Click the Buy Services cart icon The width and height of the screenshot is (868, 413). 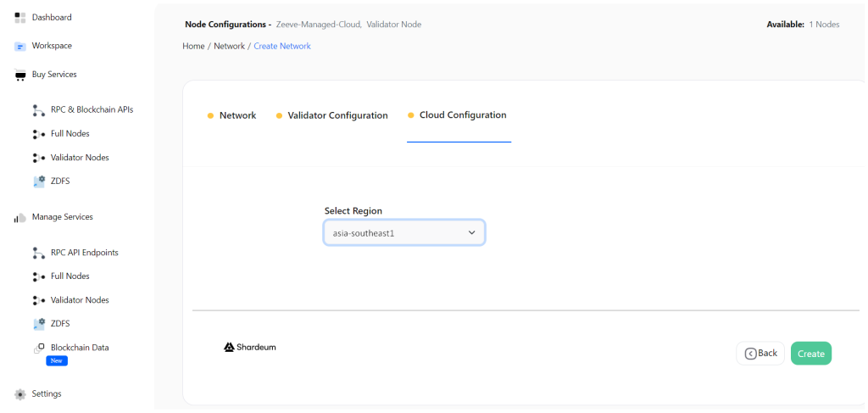pyautogui.click(x=20, y=75)
